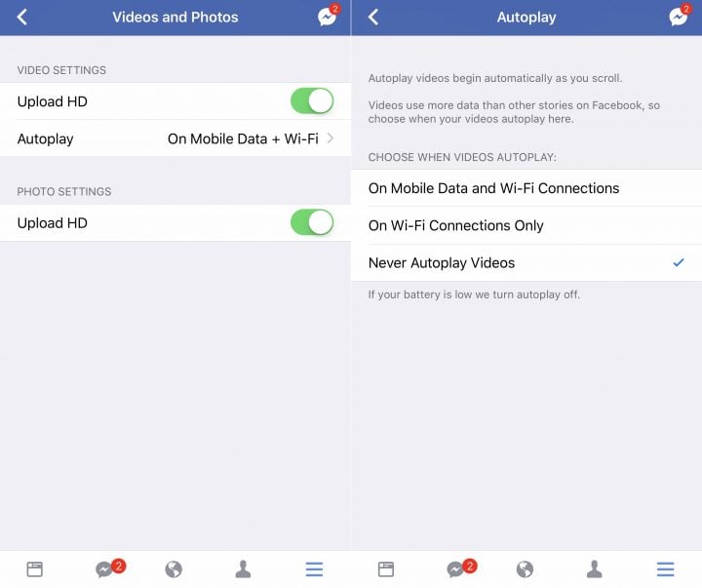Viewport: 702px width, 588px height.
Task: Toggle Upload HD under Photo Settings
Action: point(312,222)
